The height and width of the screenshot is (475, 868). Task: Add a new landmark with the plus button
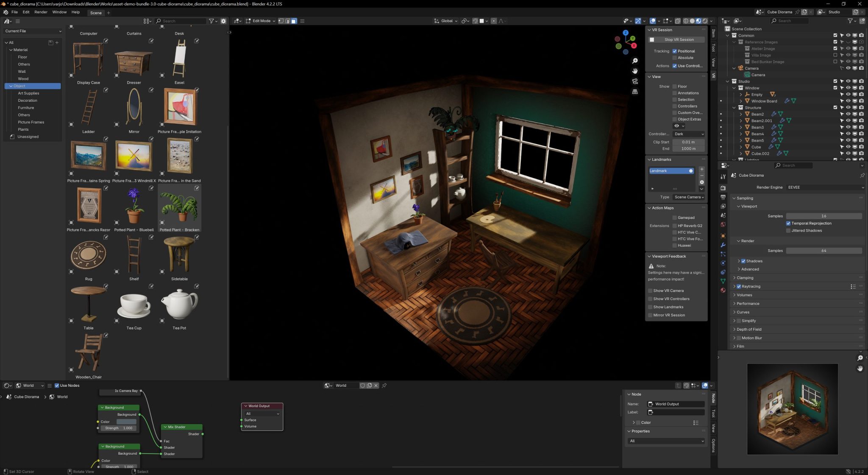coord(702,169)
